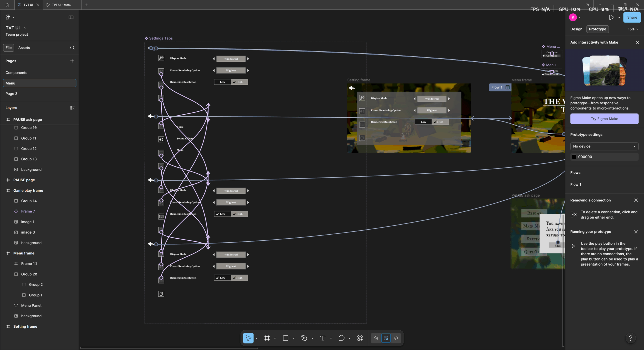Select the Comment tool
644x350 pixels.
pos(341,338)
